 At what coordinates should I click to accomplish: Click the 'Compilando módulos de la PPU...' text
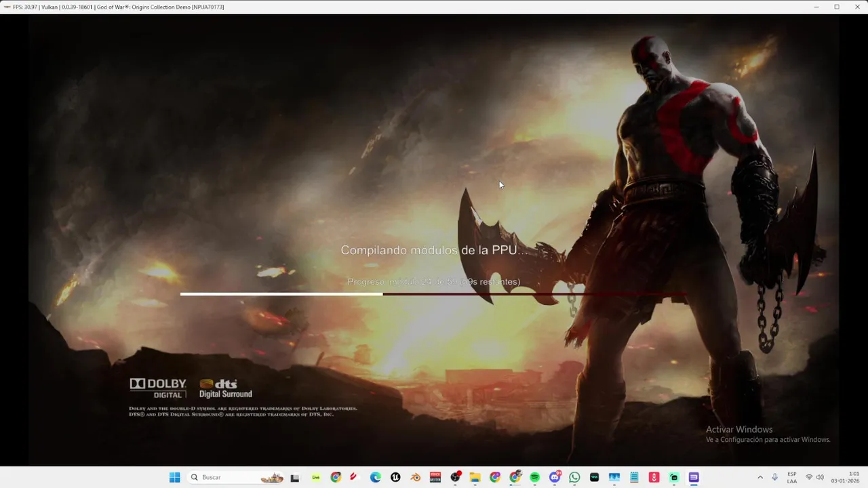(x=434, y=250)
